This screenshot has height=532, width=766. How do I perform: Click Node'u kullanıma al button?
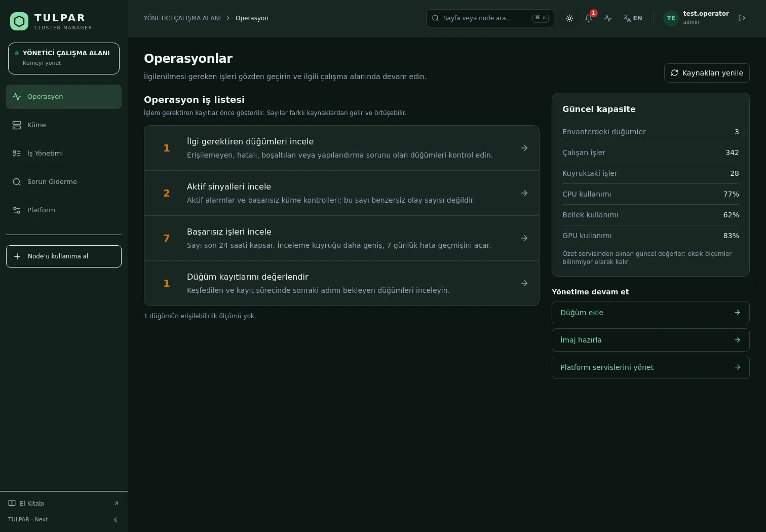click(x=64, y=256)
